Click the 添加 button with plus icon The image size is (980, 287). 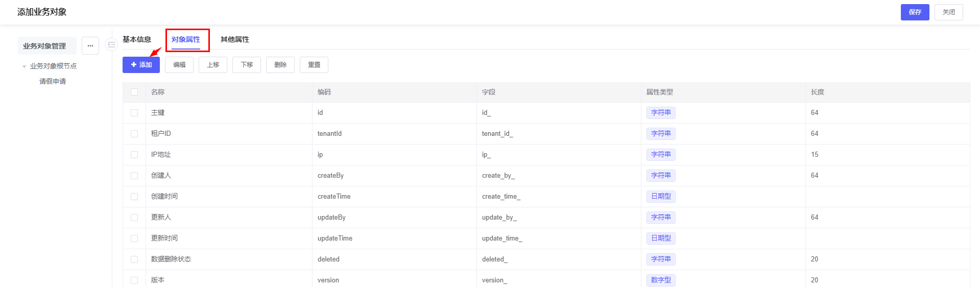pyautogui.click(x=141, y=65)
